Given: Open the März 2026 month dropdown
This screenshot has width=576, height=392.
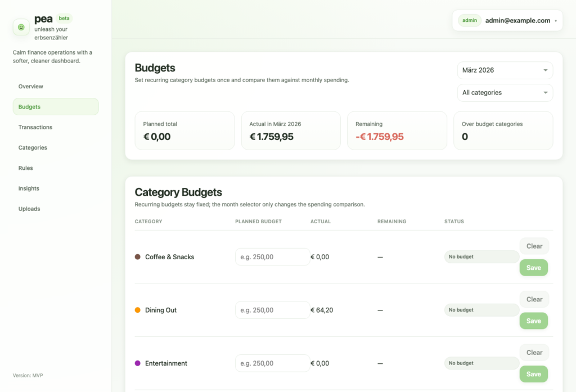Looking at the screenshot, I should [505, 70].
